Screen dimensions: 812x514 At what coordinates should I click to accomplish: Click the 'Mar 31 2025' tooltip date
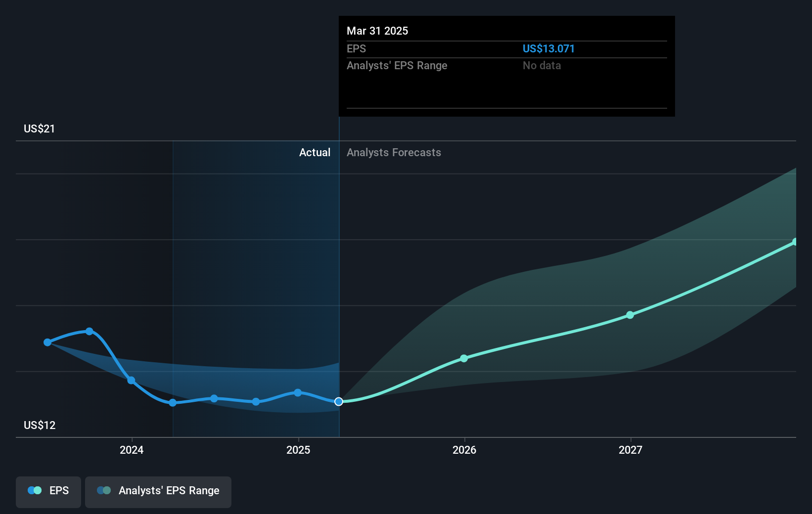click(377, 31)
